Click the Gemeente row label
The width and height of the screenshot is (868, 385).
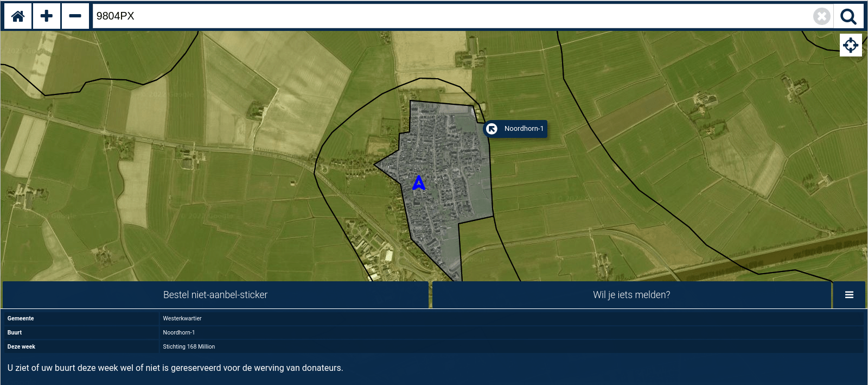21,319
